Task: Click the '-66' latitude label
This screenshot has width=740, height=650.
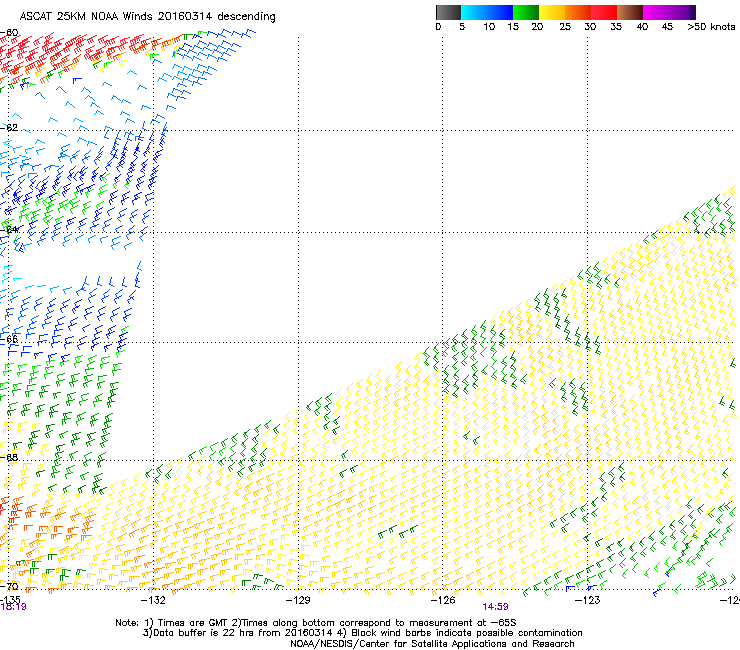Action: click(9, 339)
